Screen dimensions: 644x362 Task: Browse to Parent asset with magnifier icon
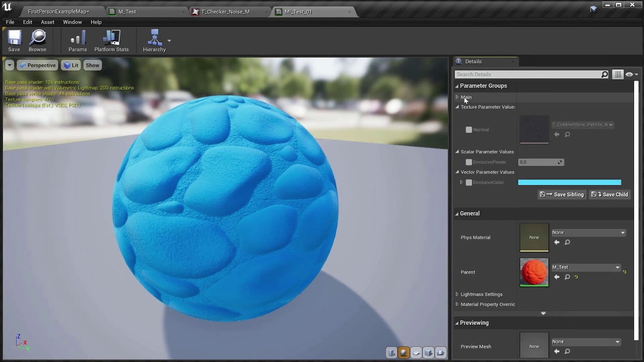(x=567, y=277)
